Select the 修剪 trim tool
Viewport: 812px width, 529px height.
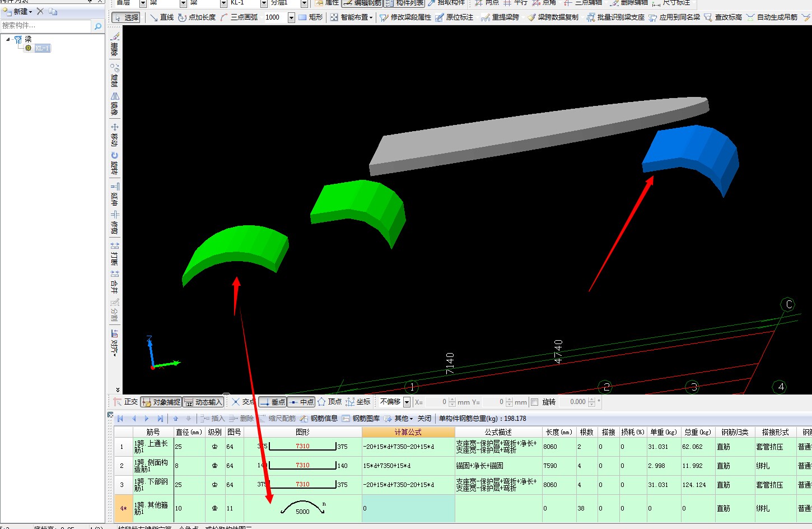coord(114,222)
